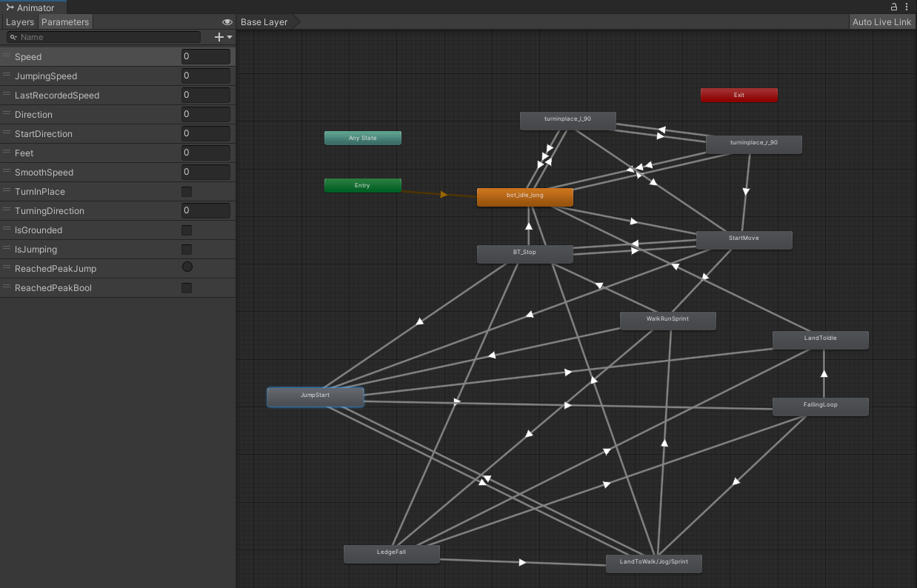Select the ReachedPeakJump parameter label
The height and width of the screenshot is (588, 917).
[56, 269]
